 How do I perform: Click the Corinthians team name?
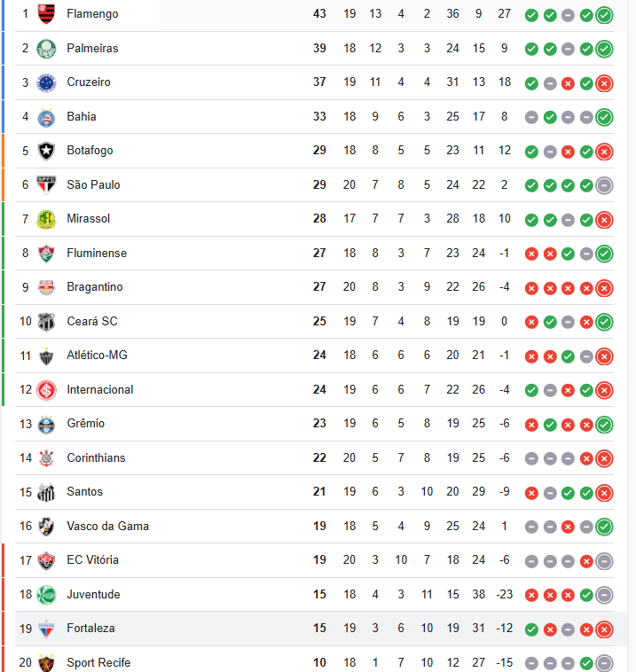[96, 458]
